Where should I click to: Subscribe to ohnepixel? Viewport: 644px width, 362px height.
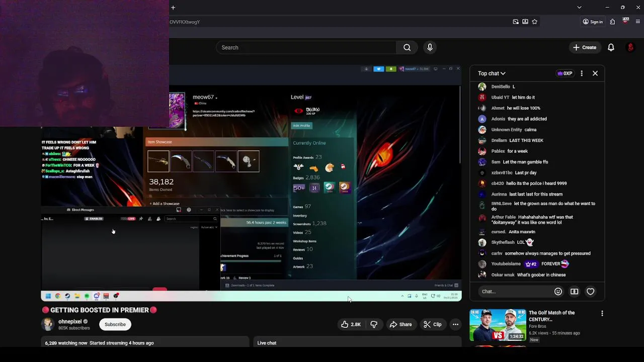pyautogui.click(x=115, y=325)
